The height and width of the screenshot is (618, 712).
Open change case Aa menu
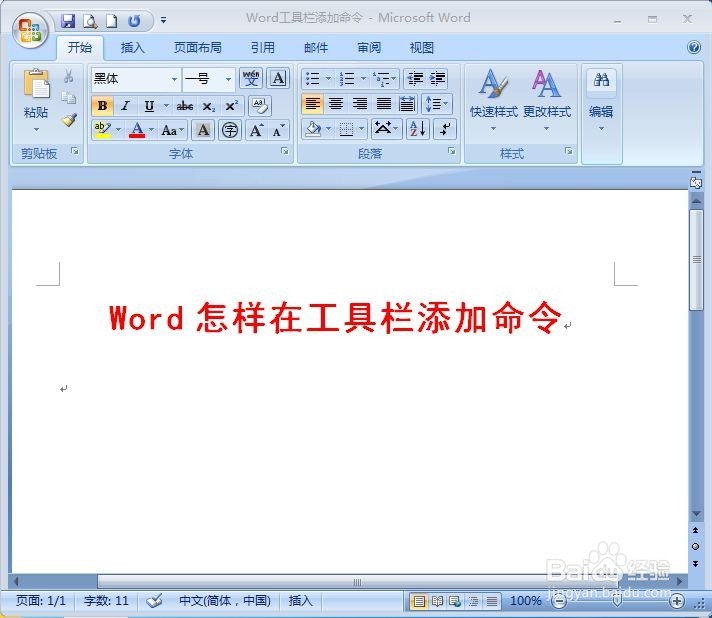(x=172, y=130)
